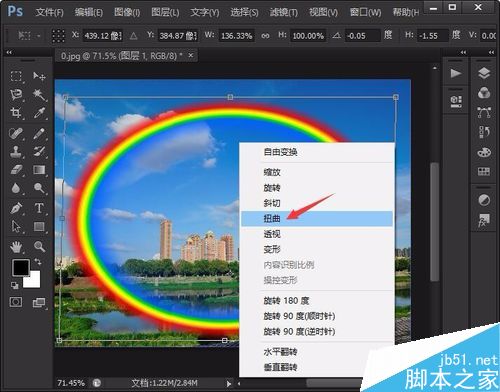Image resolution: width=500 pixels, height=392 pixels.
Task: Select the Lasso tool
Action: [x=16, y=95]
